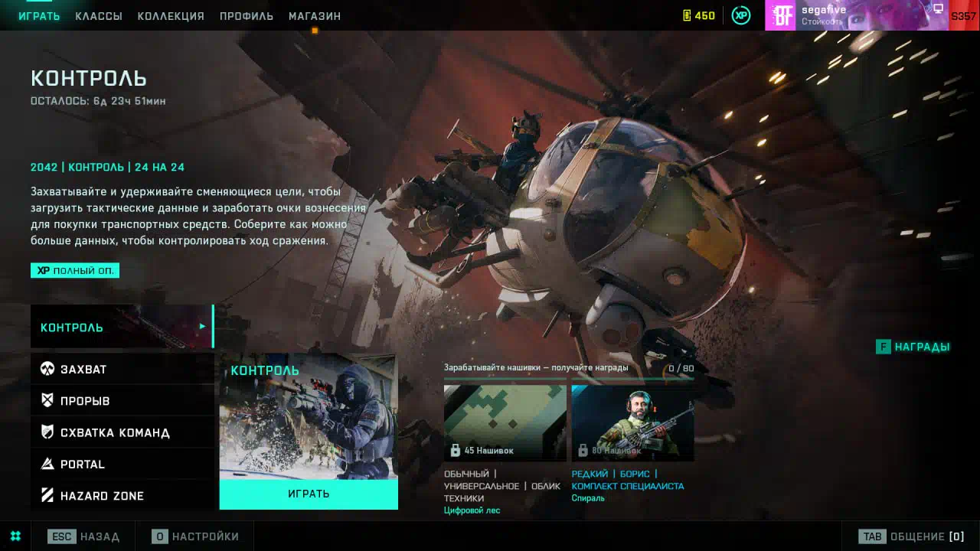Open the МАГАЗИН tab

[x=315, y=16]
